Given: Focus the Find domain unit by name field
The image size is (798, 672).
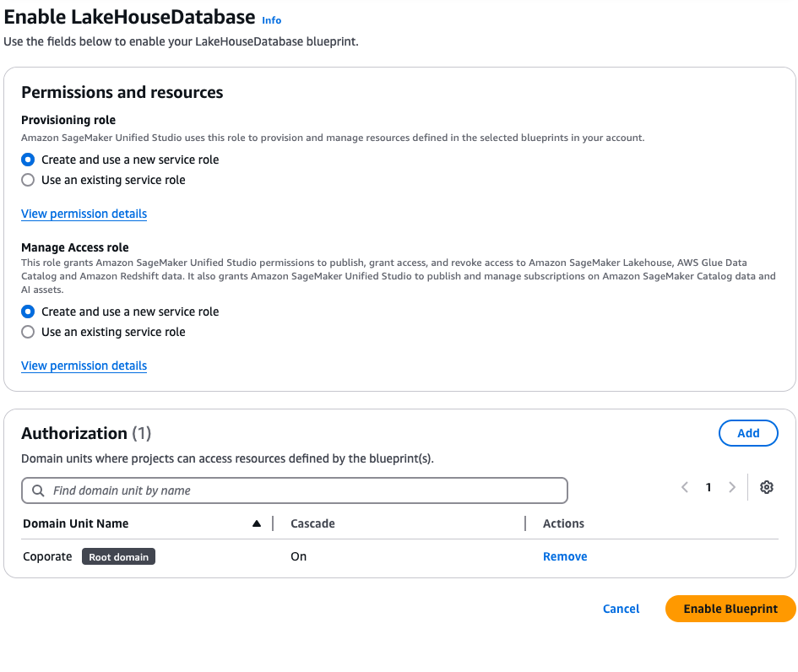Looking at the screenshot, I should (x=304, y=490).
